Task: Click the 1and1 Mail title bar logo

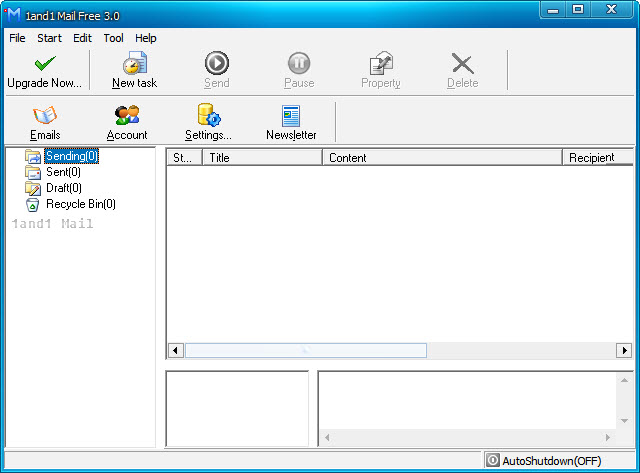Action: pyautogui.click(x=13, y=15)
